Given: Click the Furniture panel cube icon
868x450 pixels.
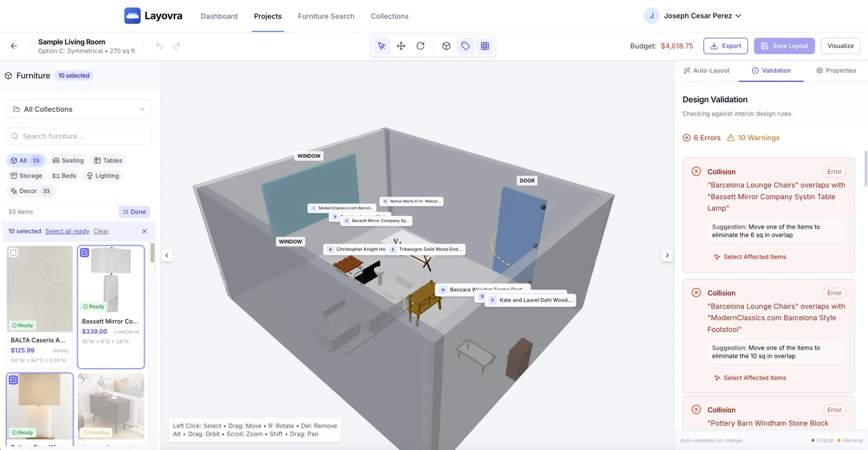Looking at the screenshot, I should click(x=9, y=76).
